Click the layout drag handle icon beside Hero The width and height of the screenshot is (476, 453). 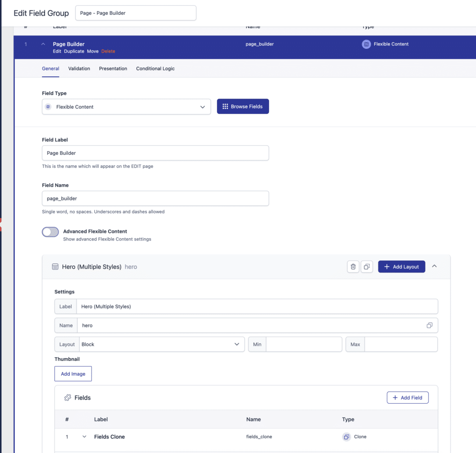55,267
